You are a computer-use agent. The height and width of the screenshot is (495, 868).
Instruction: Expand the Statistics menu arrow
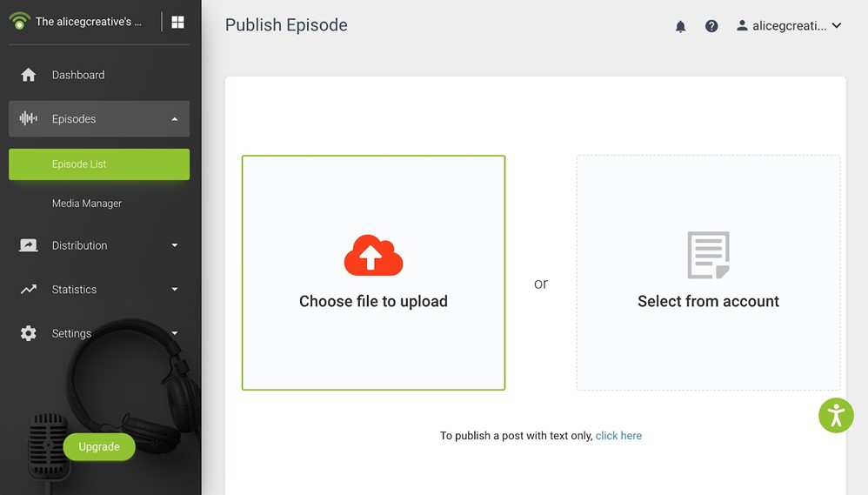(175, 289)
